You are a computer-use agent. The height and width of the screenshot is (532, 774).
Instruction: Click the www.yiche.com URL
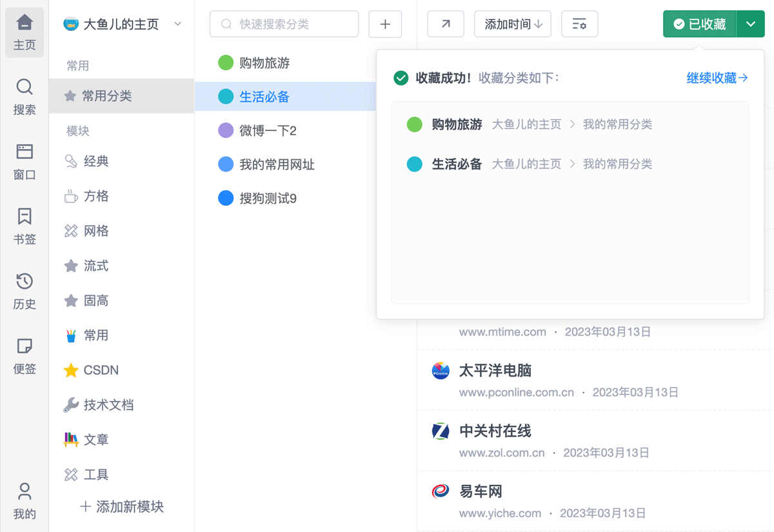pos(500,513)
